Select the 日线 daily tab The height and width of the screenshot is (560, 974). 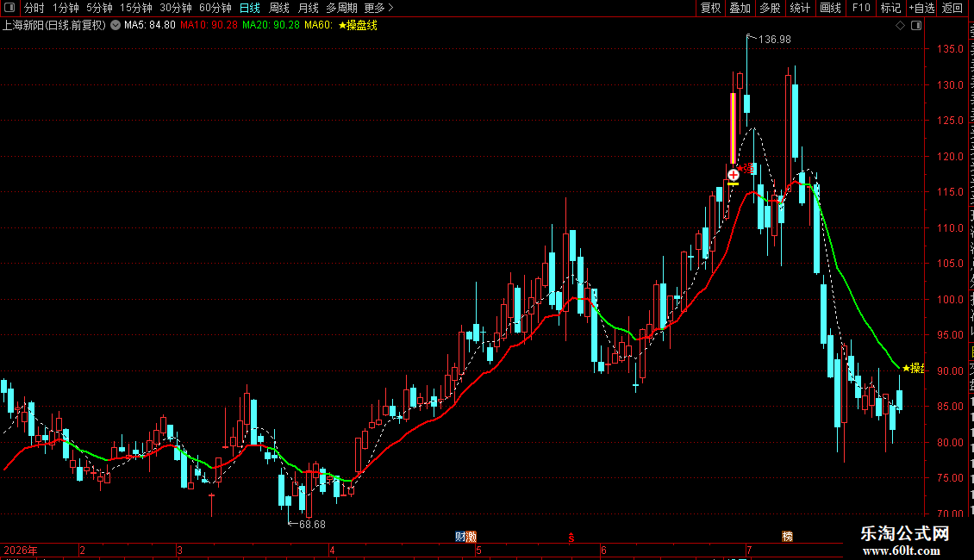tap(250, 8)
